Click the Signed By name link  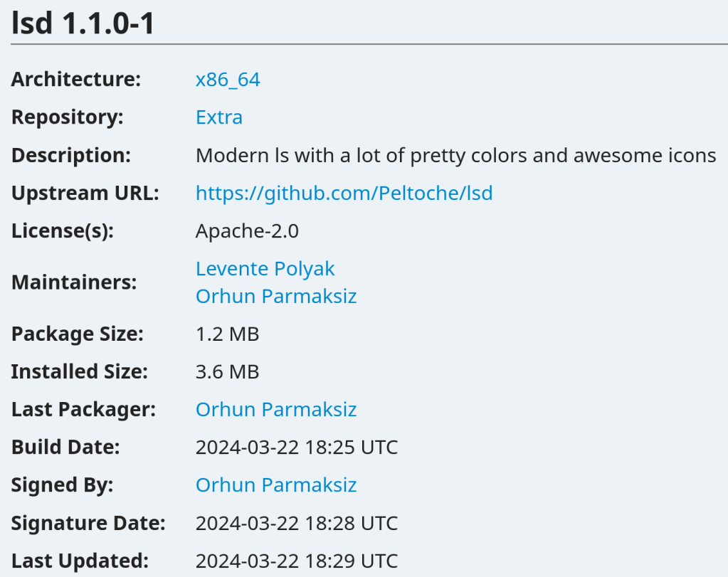pyautogui.click(x=276, y=485)
